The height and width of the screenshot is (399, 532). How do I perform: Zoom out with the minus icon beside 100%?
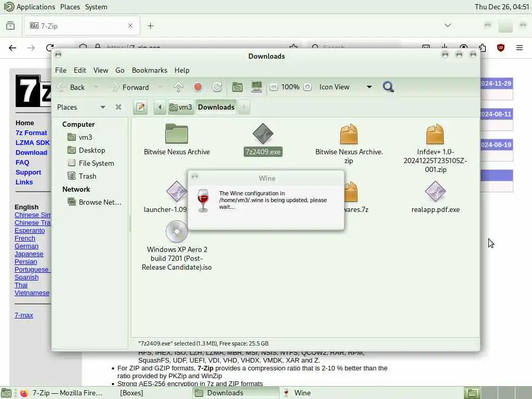coord(274,87)
